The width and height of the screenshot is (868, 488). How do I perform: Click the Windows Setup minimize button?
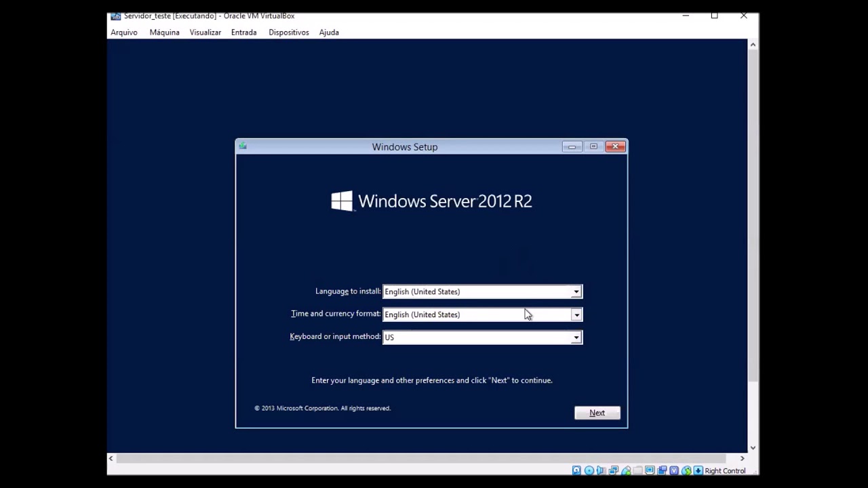click(572, 146)
